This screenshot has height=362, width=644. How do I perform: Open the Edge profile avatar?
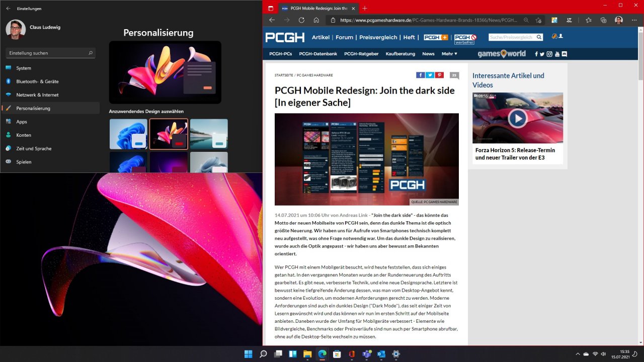(619, 20)
